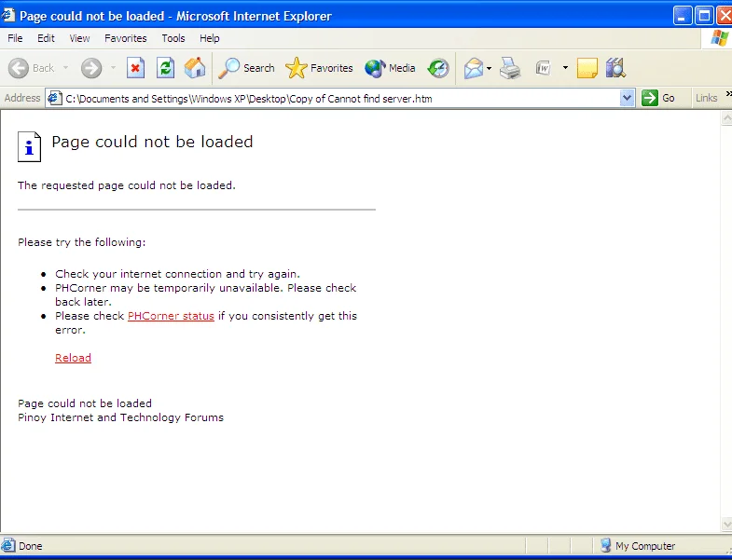
Task: Open the Favorites menu in the menu bar
Action: click(x=126, y=38)
